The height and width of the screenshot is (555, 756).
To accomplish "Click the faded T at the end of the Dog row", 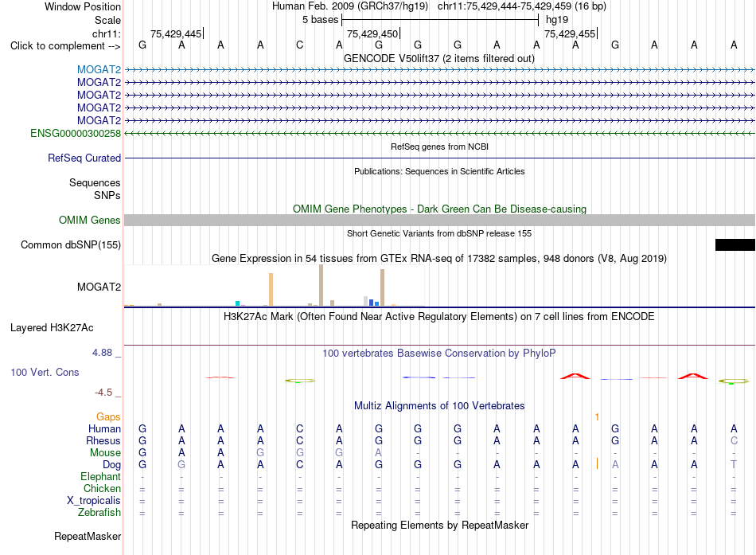I will coord(734,464).
